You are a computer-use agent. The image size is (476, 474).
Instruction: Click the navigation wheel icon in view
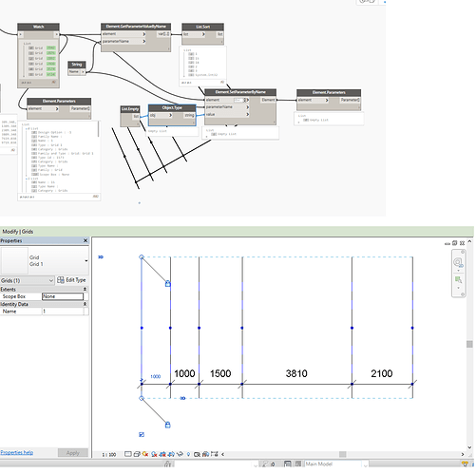[458, 262]
